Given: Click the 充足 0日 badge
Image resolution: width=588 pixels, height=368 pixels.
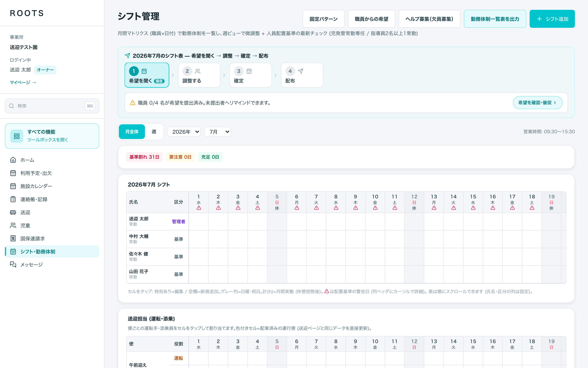Looking at the screenshot, I should pos(210,157).
